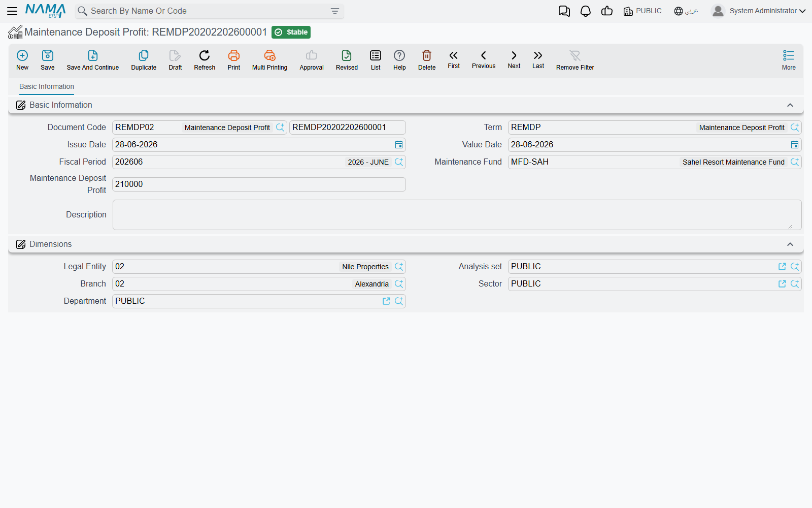Open the Issue Date calendar picker
Image resolution: width=812 pixels, height=508 pixels.
click(399, 145)
